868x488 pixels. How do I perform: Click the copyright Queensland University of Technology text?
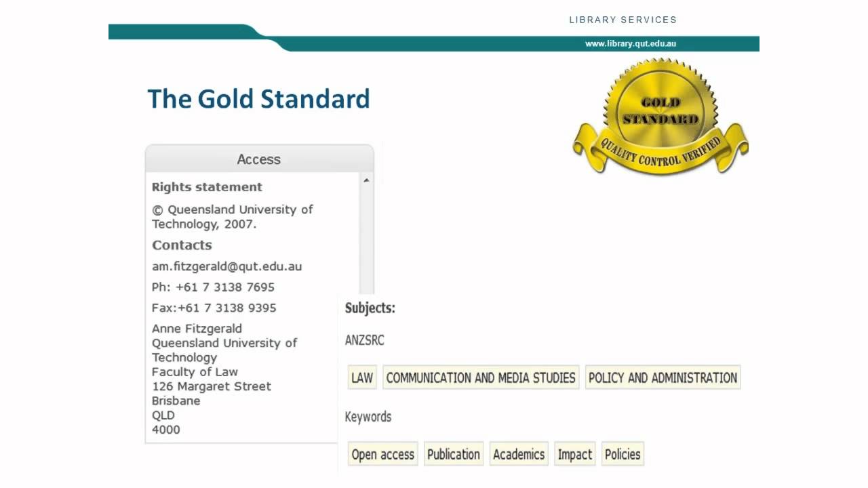coord(232,217)
